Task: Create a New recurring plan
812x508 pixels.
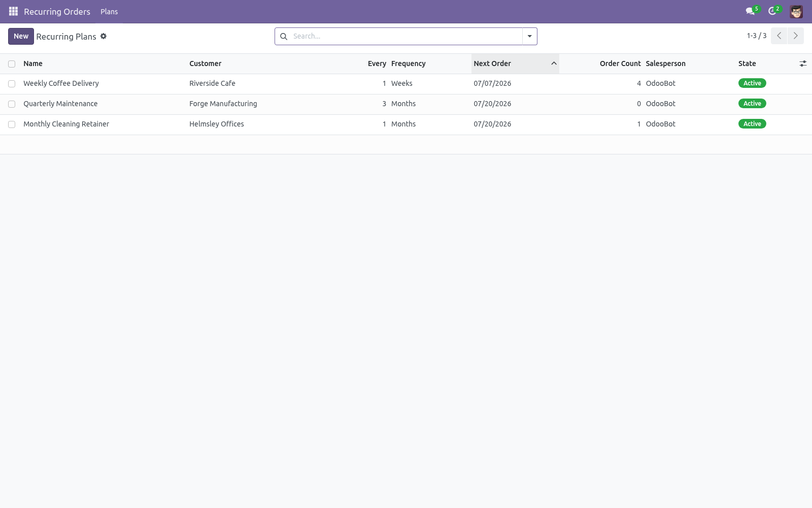Action: click(21, 36)
